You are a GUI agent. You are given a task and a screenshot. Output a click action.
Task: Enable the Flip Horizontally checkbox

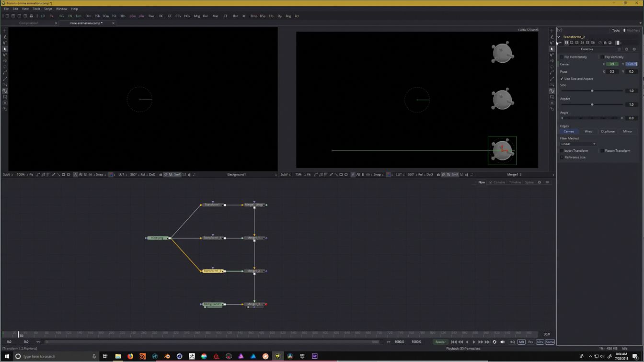562,57
